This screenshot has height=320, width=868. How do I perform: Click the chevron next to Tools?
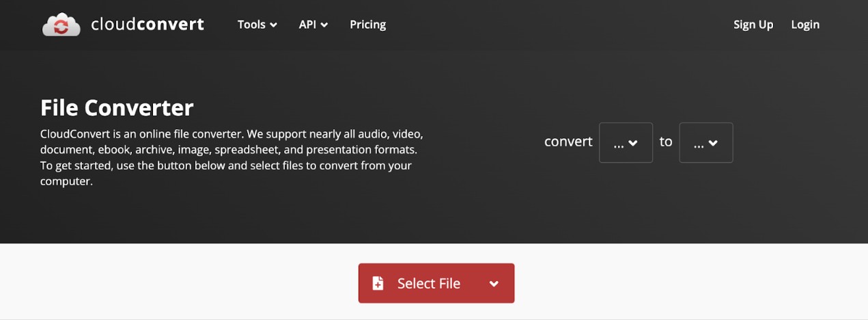click(274, 25)
